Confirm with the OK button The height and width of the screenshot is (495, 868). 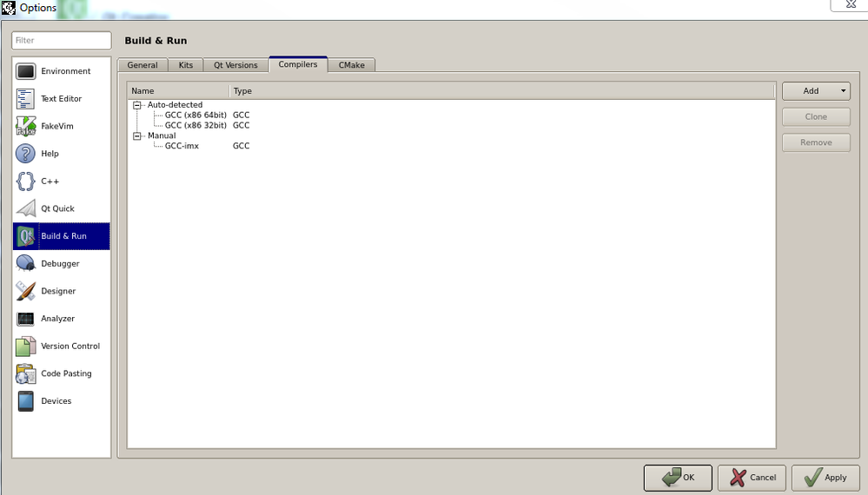[678, 478]
